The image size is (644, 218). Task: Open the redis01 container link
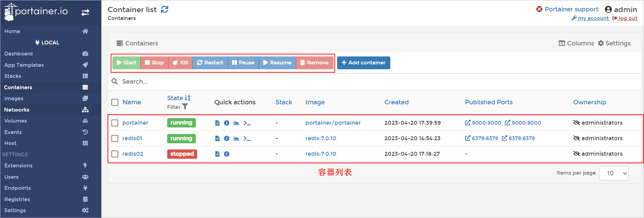tap(132, 138)
